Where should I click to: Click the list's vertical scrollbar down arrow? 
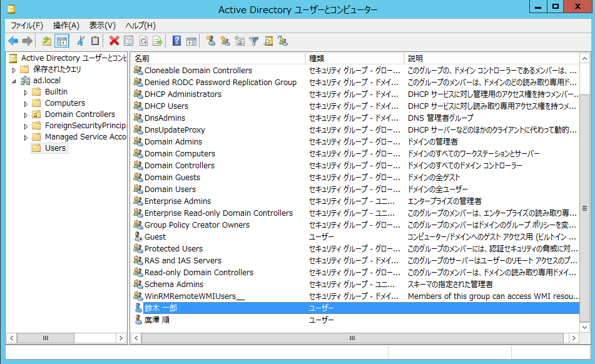585,327
